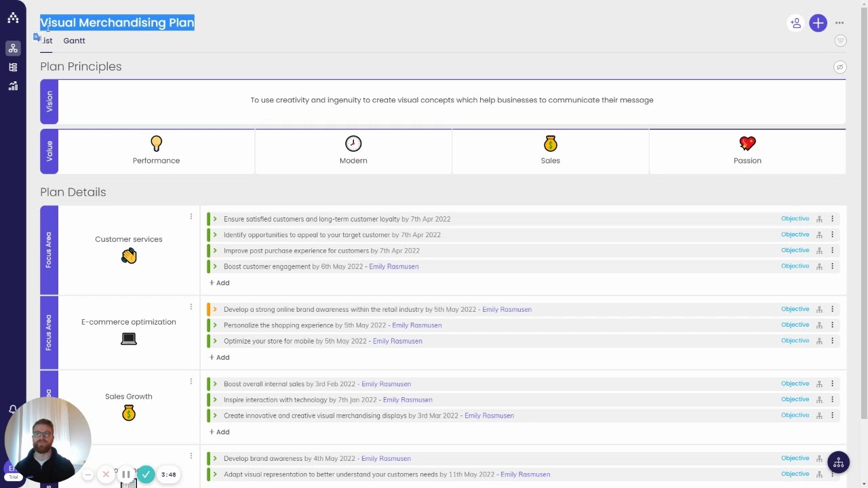Click the invite user icon
The width and height of the screenshot is (868, 488).
pos(795,23)
